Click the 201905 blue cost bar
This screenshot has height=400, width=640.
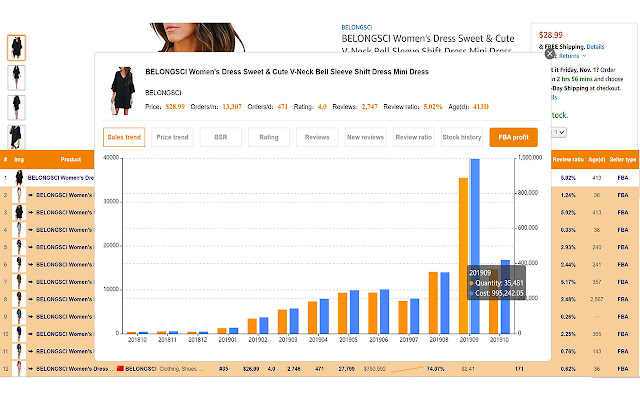point(354,312)
